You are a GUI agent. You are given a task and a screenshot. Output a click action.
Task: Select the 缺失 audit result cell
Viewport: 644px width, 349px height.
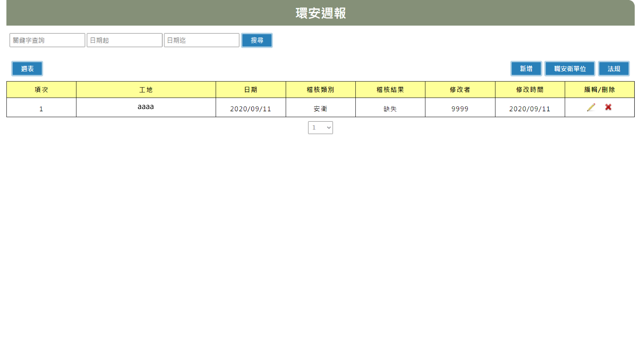click(x=390, y=107)
